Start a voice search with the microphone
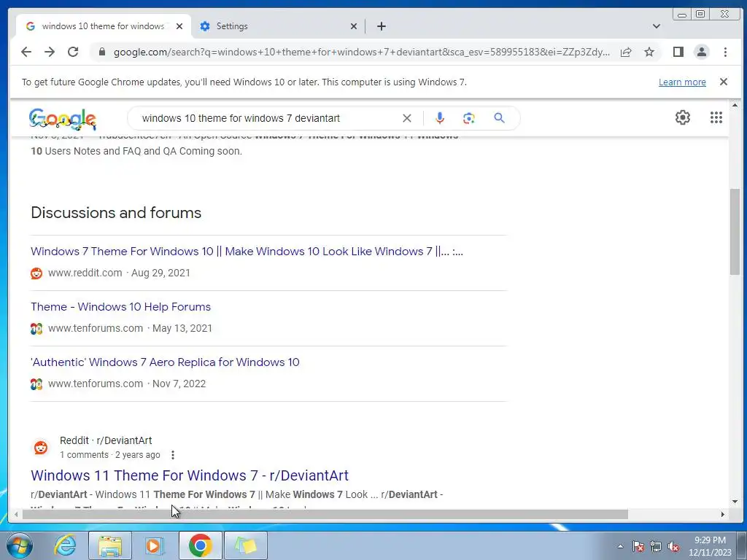The height and width of the screenshot is (560, 747). click(x=440, y=118)
